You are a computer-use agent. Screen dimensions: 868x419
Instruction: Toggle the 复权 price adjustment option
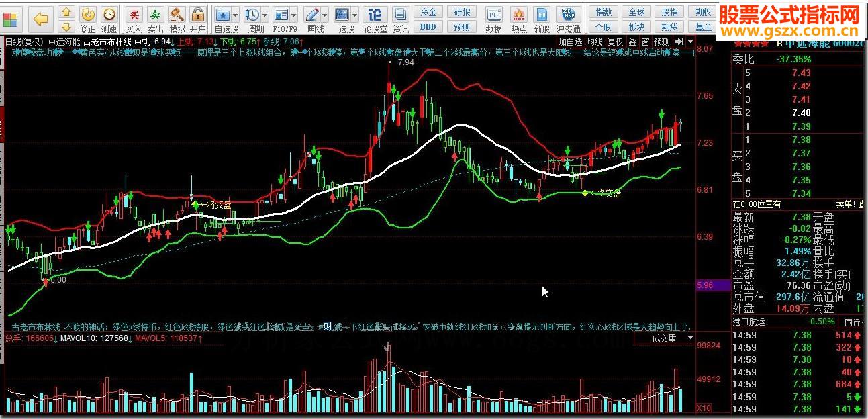click(x=615, y=42)
